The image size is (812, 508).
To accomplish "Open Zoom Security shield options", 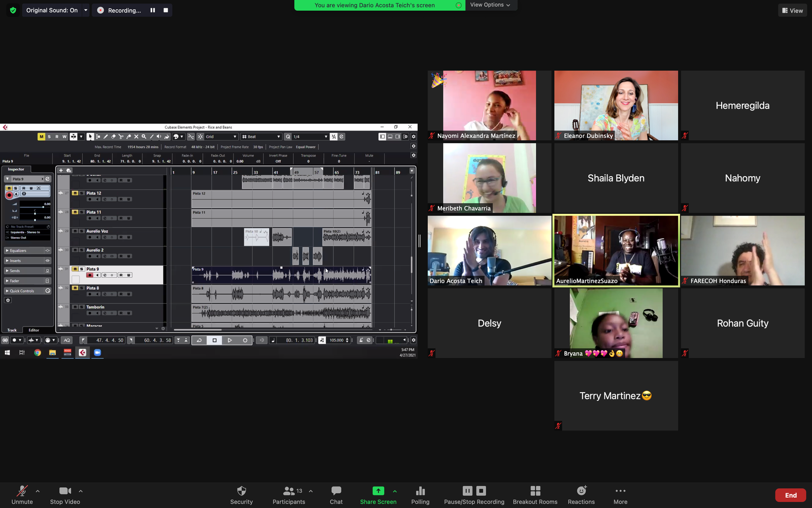I will 241,495.
